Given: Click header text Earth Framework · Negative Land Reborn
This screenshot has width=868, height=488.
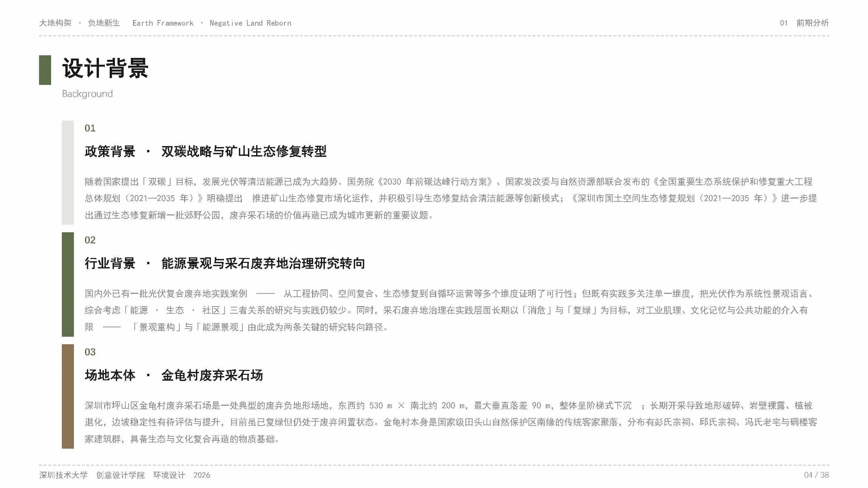Looking at the screenshot, I should click(x=212, y=23).
